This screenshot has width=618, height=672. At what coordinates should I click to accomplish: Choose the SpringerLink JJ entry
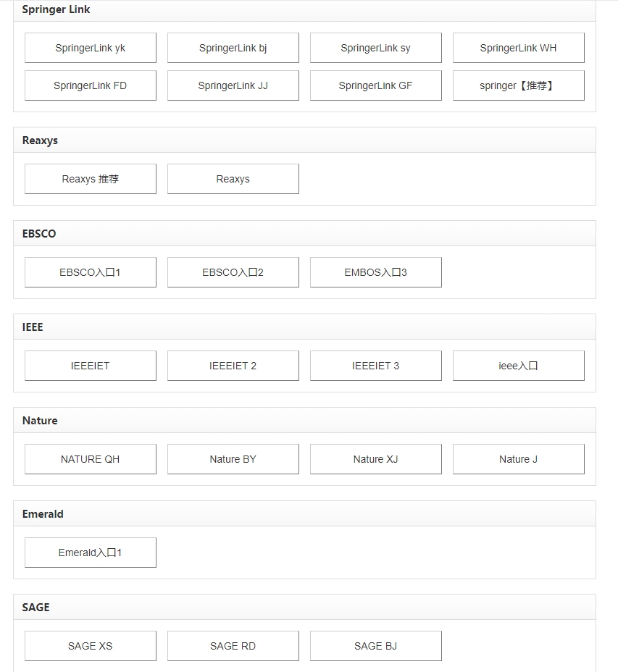233,85
